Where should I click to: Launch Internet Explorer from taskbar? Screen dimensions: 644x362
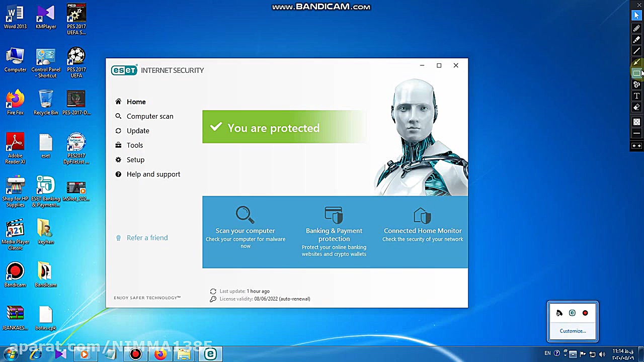pyautogui.click(x=36, y=354)
